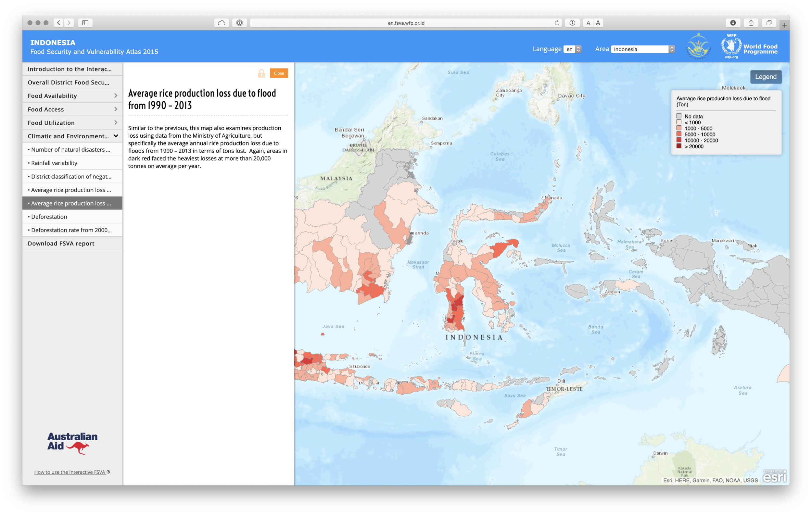Expand the Food Utilization section
Screen dimensions: 812x515
72,123
